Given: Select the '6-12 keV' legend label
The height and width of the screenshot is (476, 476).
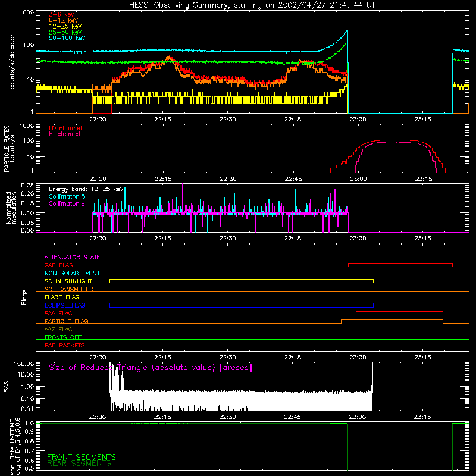Looking at the screenshot, I should (63, 20).
